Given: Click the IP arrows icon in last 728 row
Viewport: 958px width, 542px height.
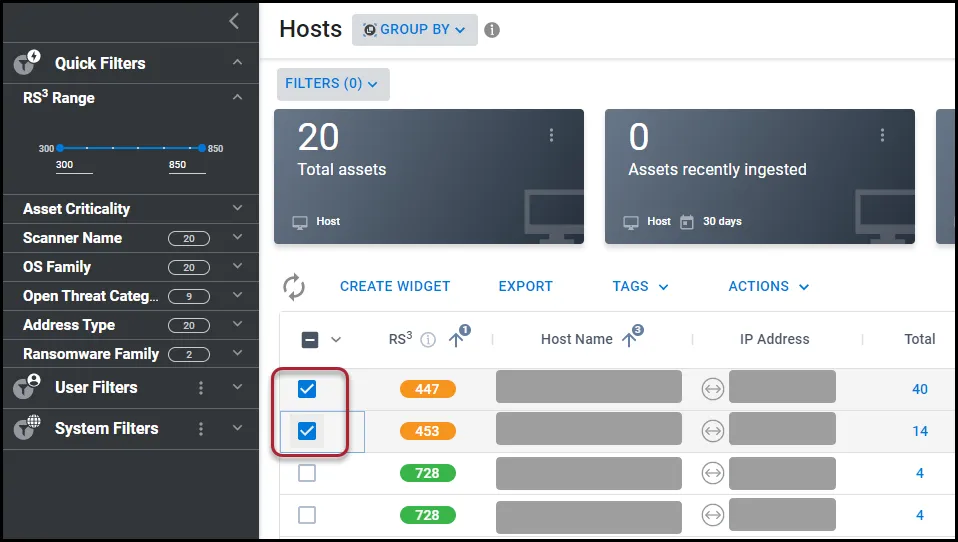Looking at the screenshot, I should [x=712, y=515].
